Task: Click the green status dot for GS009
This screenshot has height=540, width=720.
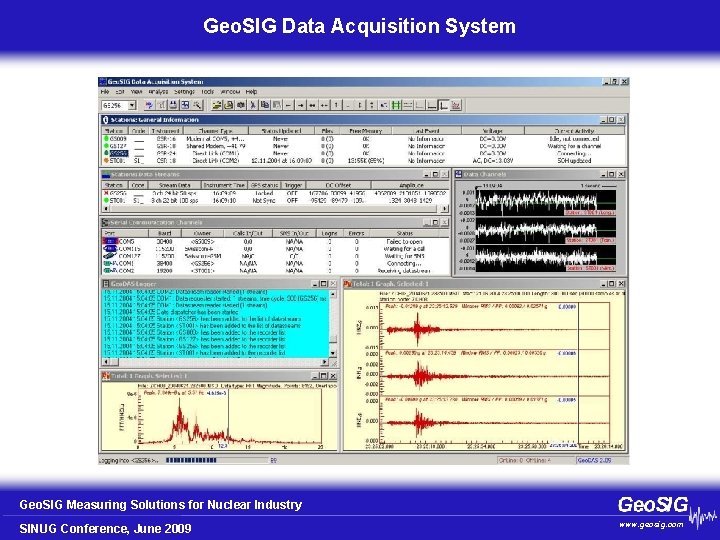Action: 107,138
